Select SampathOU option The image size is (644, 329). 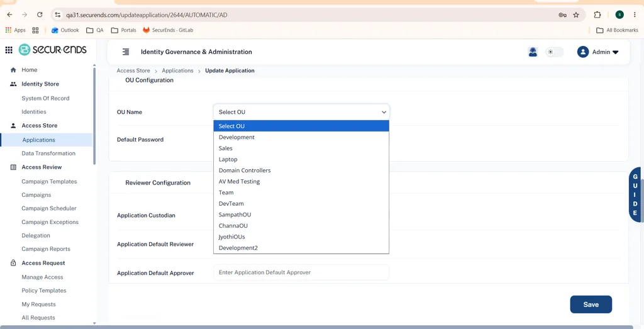click(301, 215)
